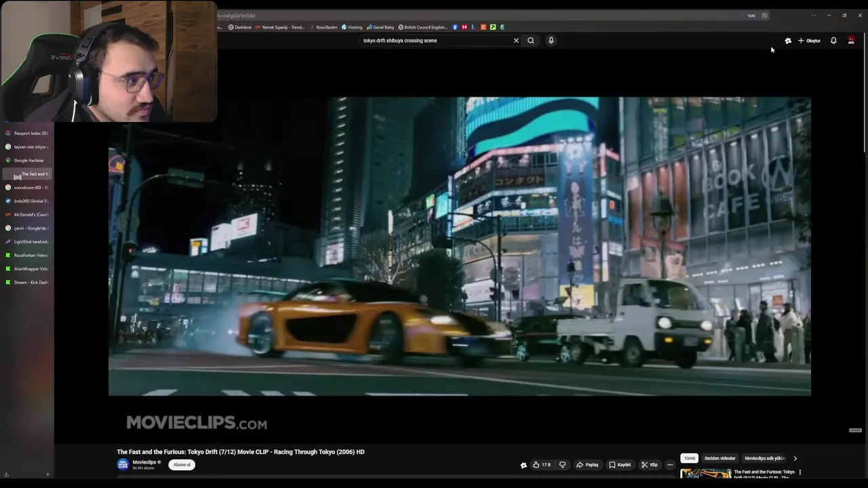This screenshot has width=868, height=488.
Task: Click video title Tokyo Drift (7/12)
Action: pos(241,452)
